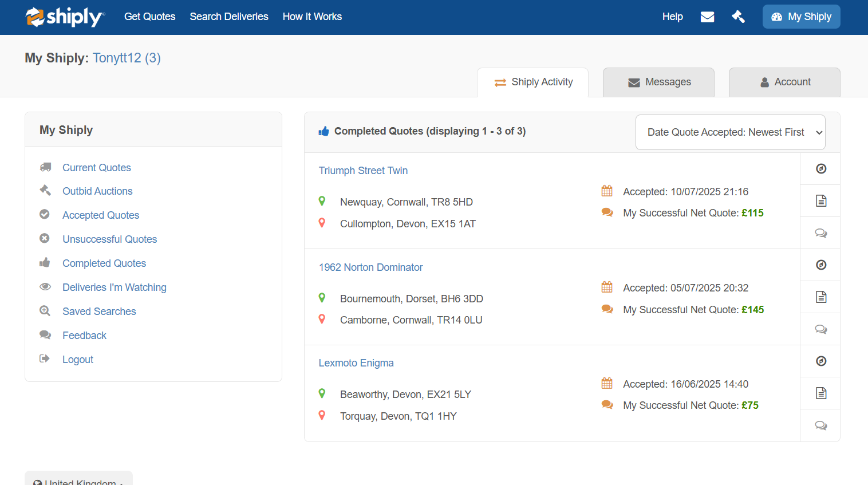The height and width of the screenshot is (485, 868).
Task: Select the Shiply Activity tab
Action: pos(532,82)
